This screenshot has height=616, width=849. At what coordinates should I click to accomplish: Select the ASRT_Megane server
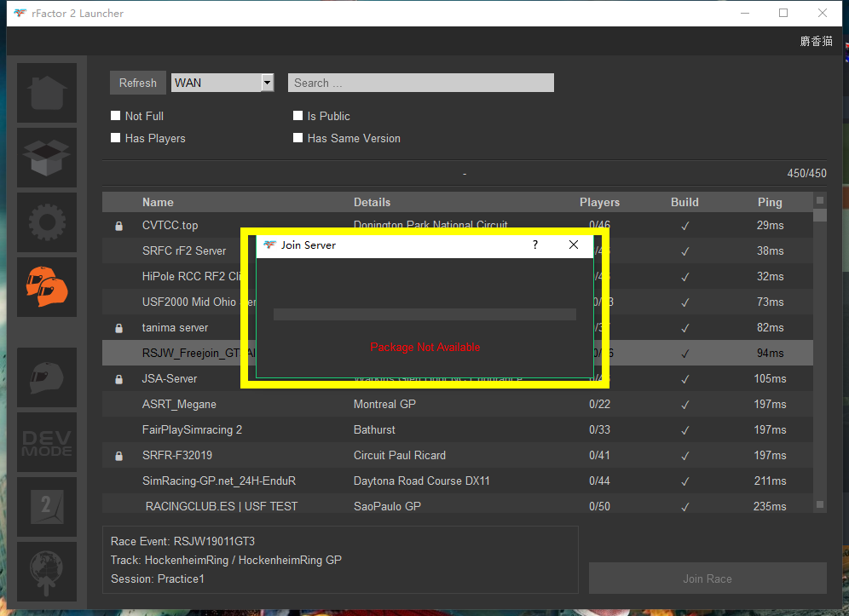click(x=179, y=405)
